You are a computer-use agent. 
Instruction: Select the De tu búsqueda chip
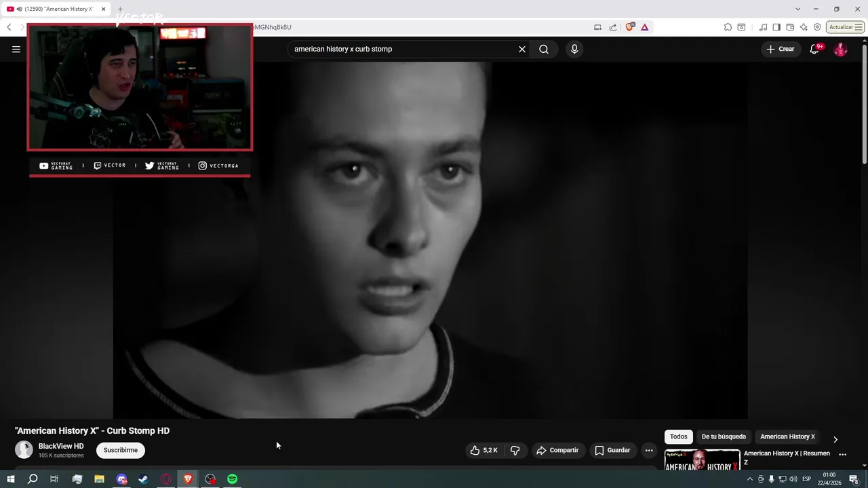click(724, 436)
